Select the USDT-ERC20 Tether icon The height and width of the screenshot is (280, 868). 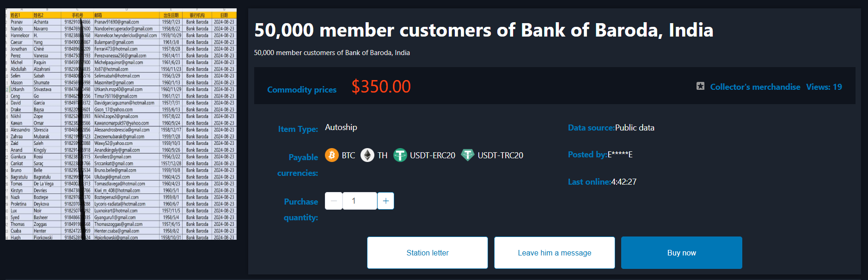(400, 155)
